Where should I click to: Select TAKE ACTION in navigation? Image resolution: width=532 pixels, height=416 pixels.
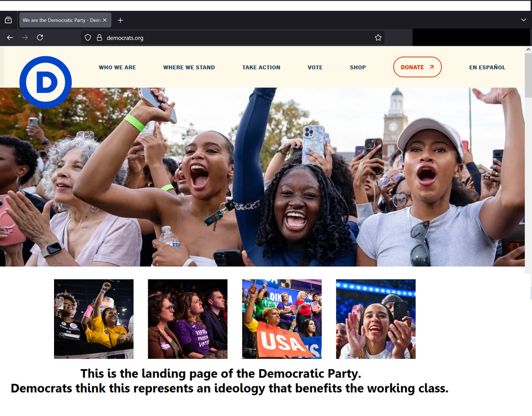[x=261, y=67]
